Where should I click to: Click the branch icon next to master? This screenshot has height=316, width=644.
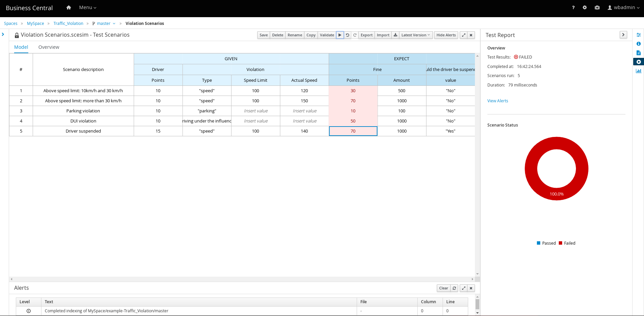[x=94, y=24]
